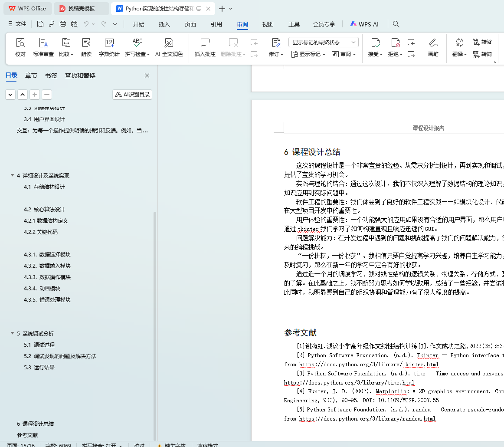
Task: Open the 校对 proofreading tool
Action: point(20,47)
